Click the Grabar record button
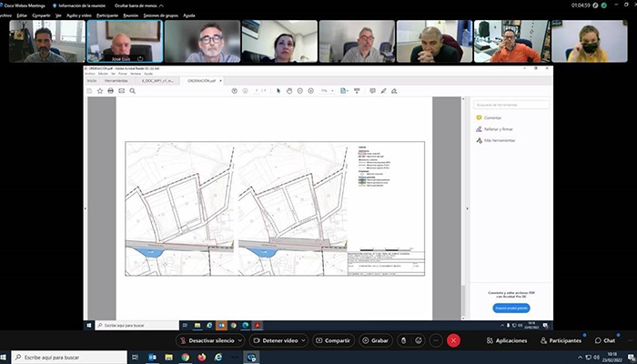Viewport: 637px width, 364px height. tap(375, 339)
